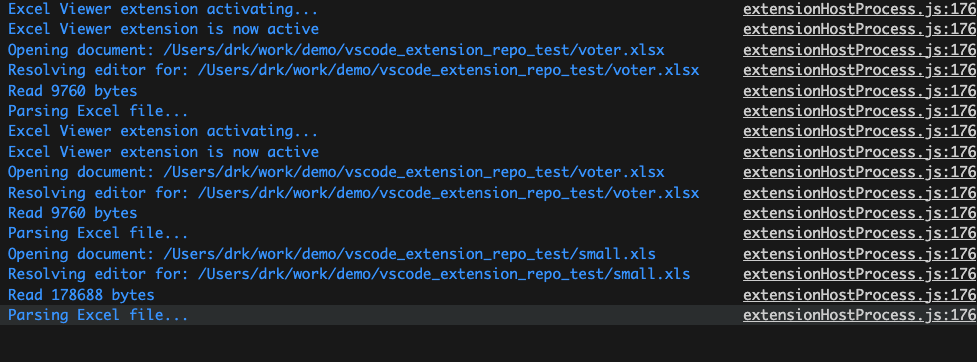Click the 'Resolving editor for: …/small.xls' message
Screen dimensions: 977x362
[349, 274]
